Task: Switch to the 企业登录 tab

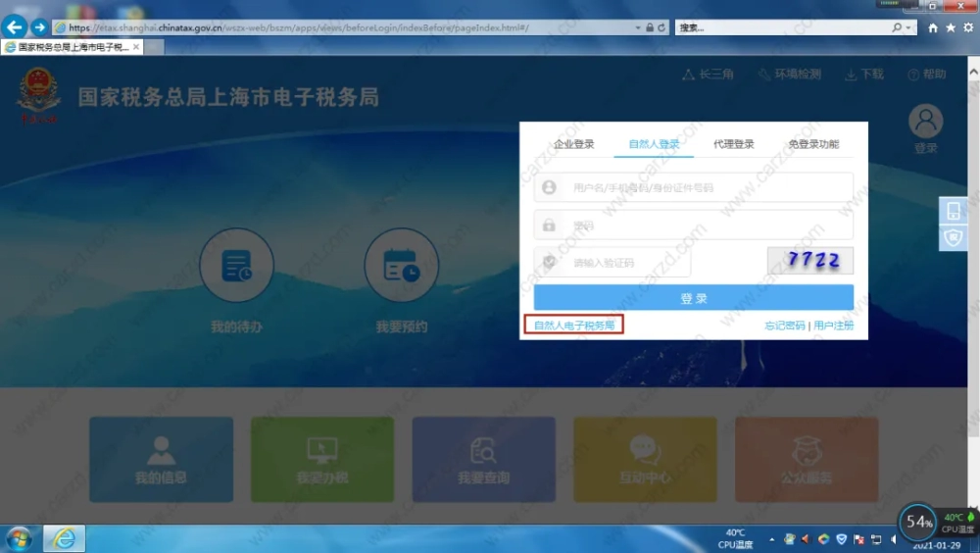Action: 573,144
